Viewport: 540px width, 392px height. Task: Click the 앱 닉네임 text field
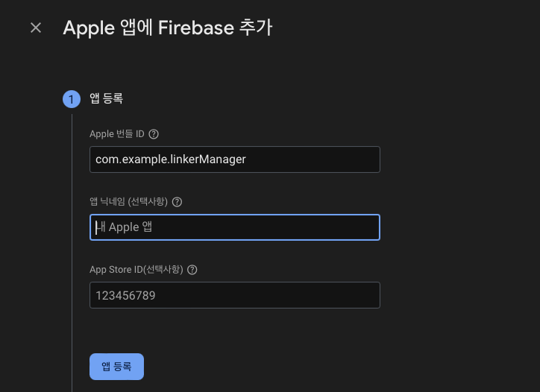pos(234,227)
